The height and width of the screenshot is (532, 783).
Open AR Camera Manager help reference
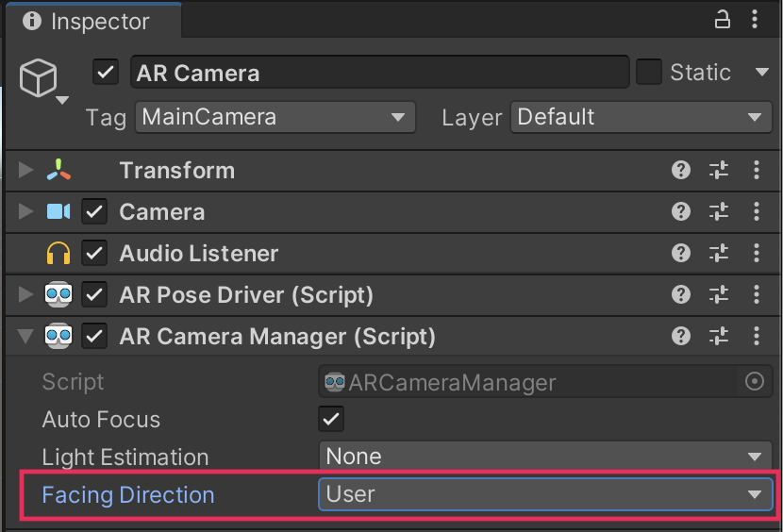681,337
